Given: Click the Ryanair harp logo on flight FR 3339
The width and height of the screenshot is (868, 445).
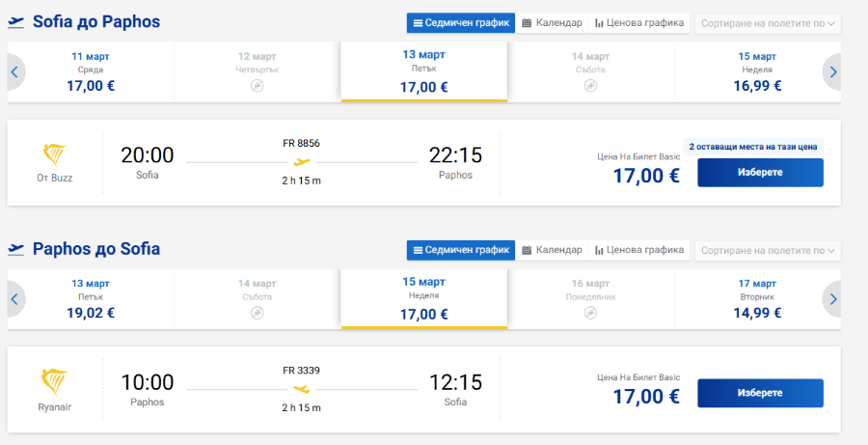Looking at the screenshot, I should pos(54,382).
